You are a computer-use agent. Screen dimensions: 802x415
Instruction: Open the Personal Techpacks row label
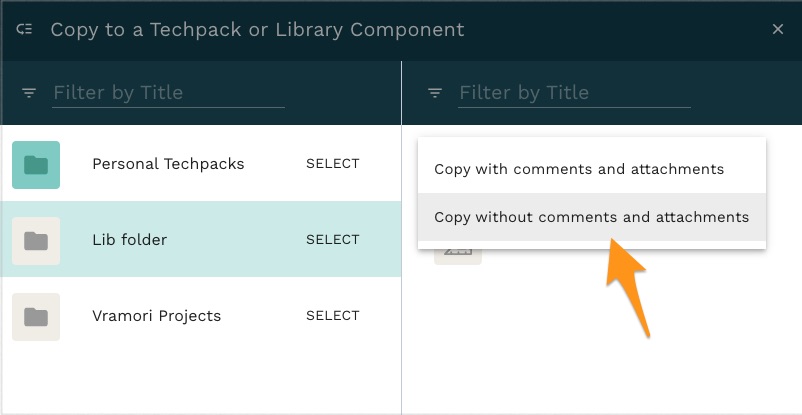(168, 164)
